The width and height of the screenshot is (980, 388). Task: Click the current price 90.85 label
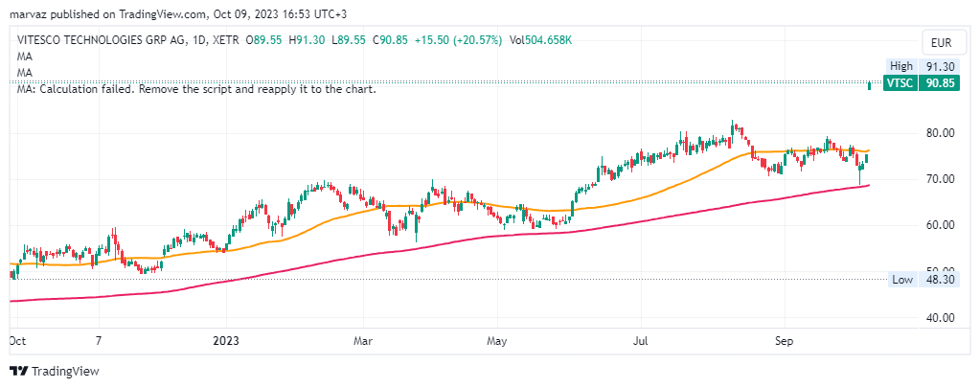pyautogui.click(x=938, y=83)
